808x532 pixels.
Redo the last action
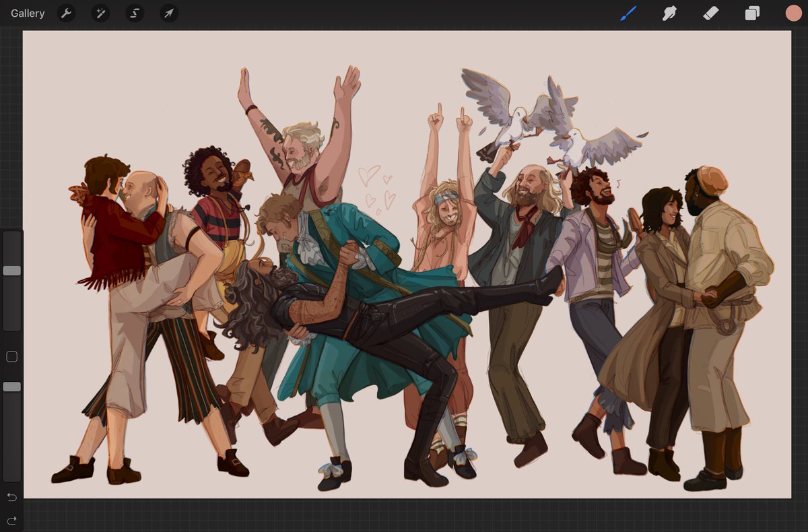11,520
